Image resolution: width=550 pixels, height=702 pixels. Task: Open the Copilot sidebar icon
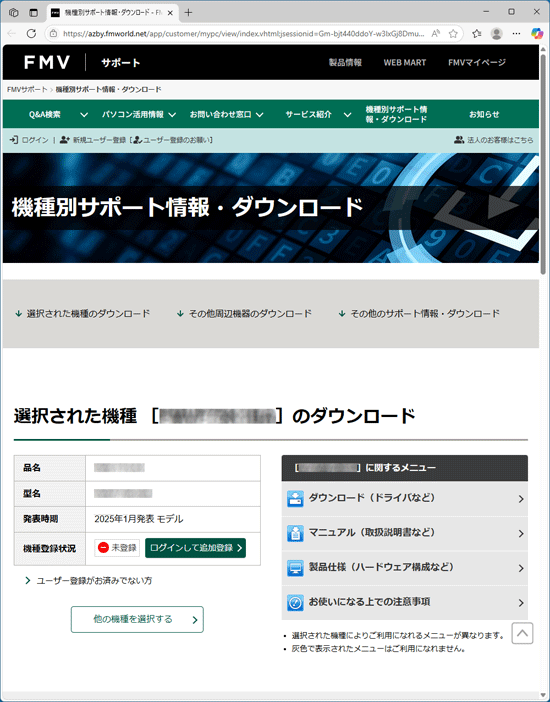[x=537, y=34]
